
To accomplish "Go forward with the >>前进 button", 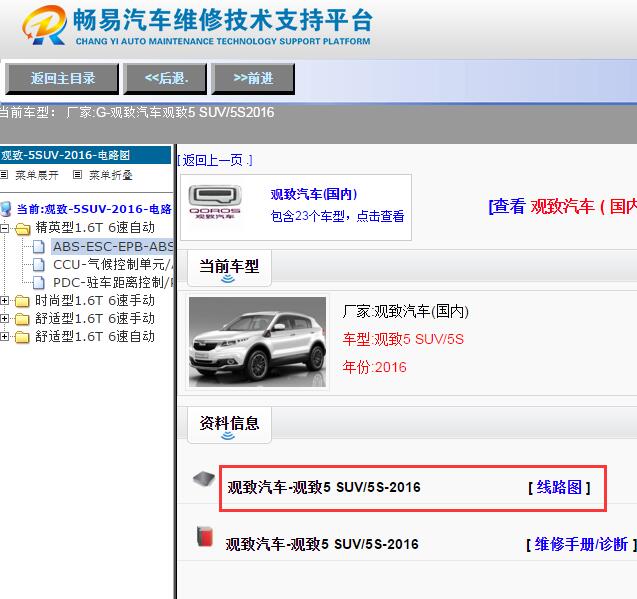I will coord(253,78).
